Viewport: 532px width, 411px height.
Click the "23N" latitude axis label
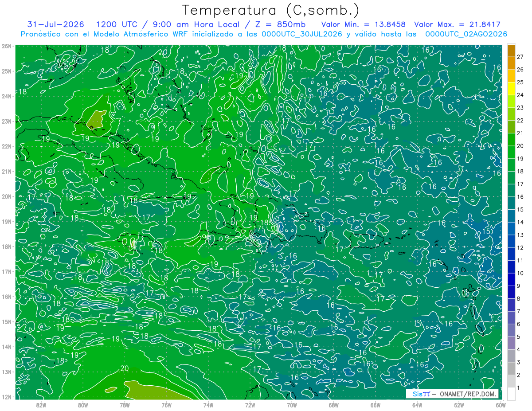[7, 121]
